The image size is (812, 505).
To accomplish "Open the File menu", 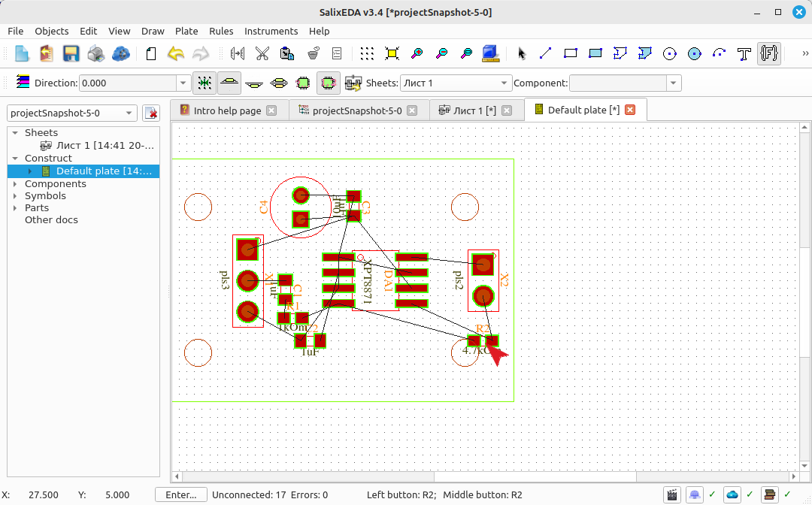I will [x=16, y=31].
